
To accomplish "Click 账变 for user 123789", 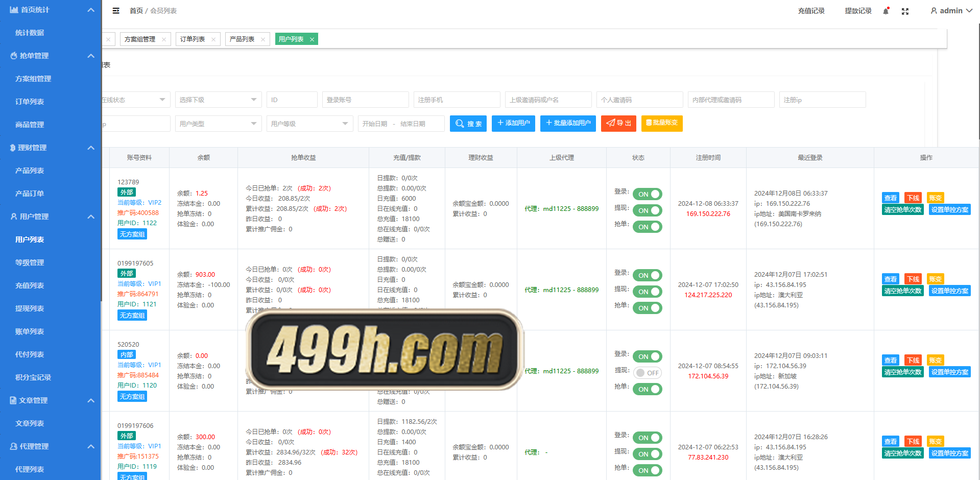I will tap(936, 198).
